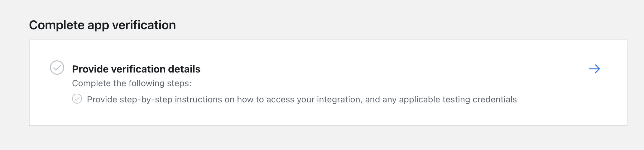Image resolution: width=644 pixels, height=150 pixels.
Task: Open the 'Complete the following steps:' section
Action: pyautogui.click(x=132, y=83)
